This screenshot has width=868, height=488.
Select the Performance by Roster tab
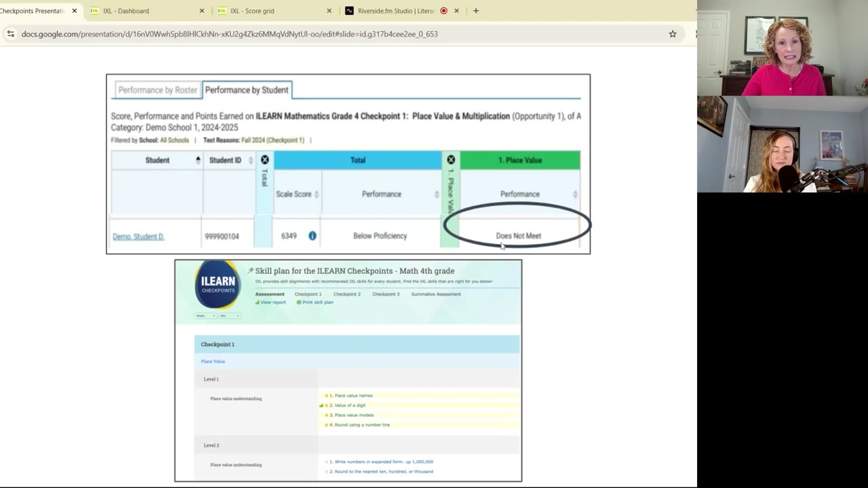click(157, 89)
